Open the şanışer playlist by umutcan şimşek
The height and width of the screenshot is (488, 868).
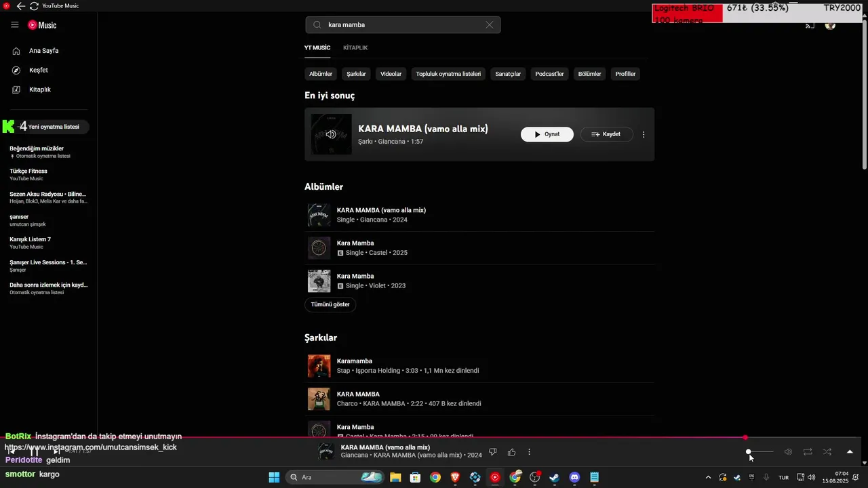[x=49, y=220]
